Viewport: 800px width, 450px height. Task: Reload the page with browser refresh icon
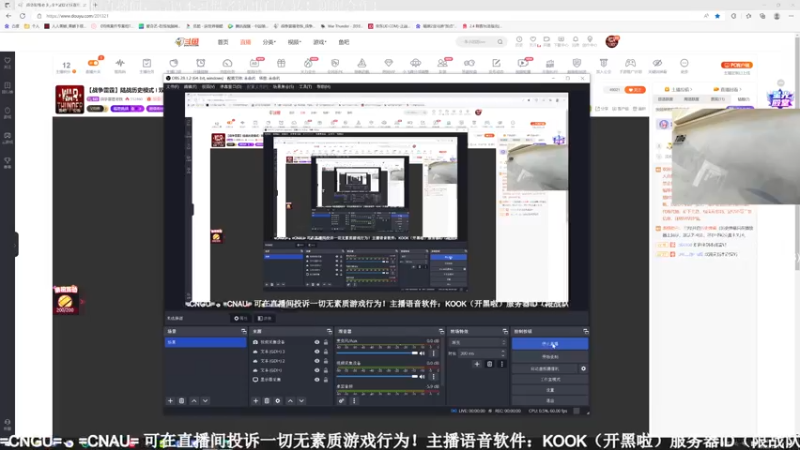coord(22,16)
